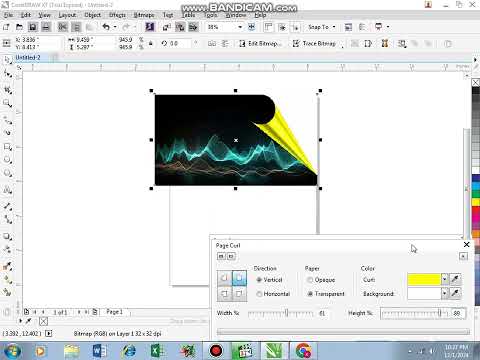Pick Curl color with eyedropper
The width and height of the screenshot is (480, 360).
456,279
